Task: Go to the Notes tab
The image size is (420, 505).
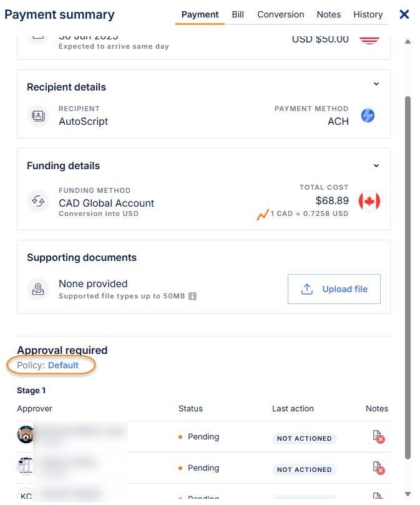Action: [x=329, y=14]
